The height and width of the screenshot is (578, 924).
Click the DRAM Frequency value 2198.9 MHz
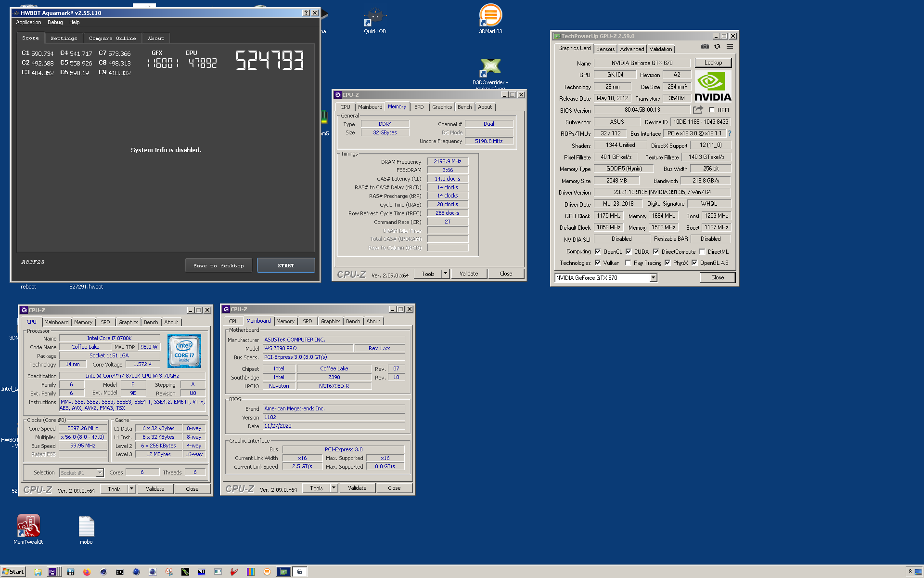point(448,161)
